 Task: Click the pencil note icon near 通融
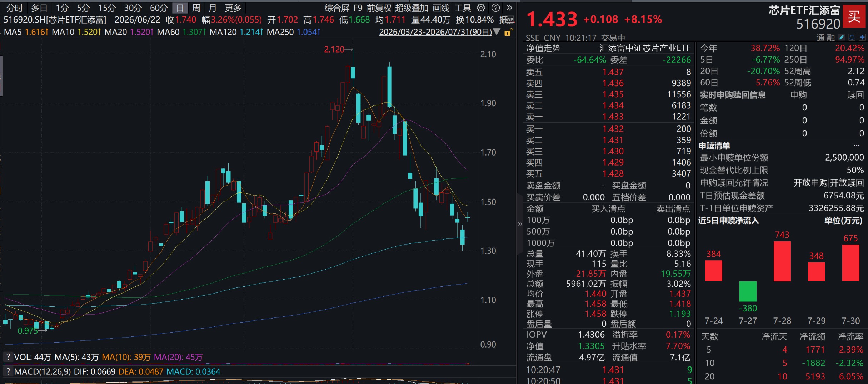coord(842,37)
